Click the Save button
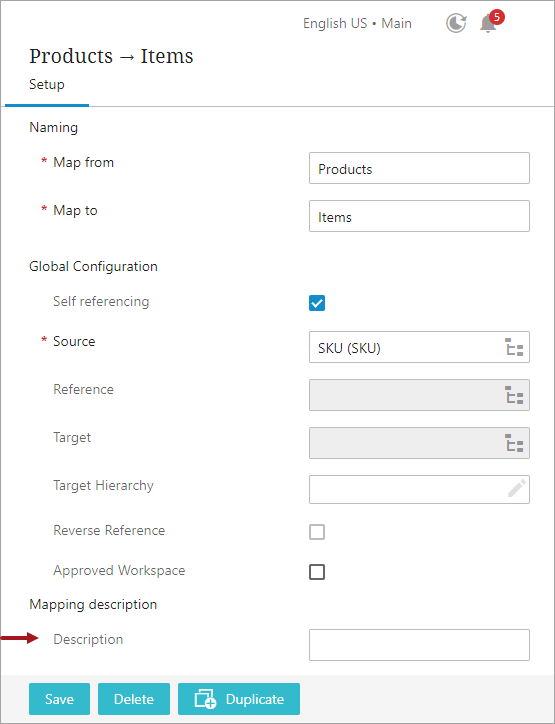 pyautogui.click(x=60, y=699)
